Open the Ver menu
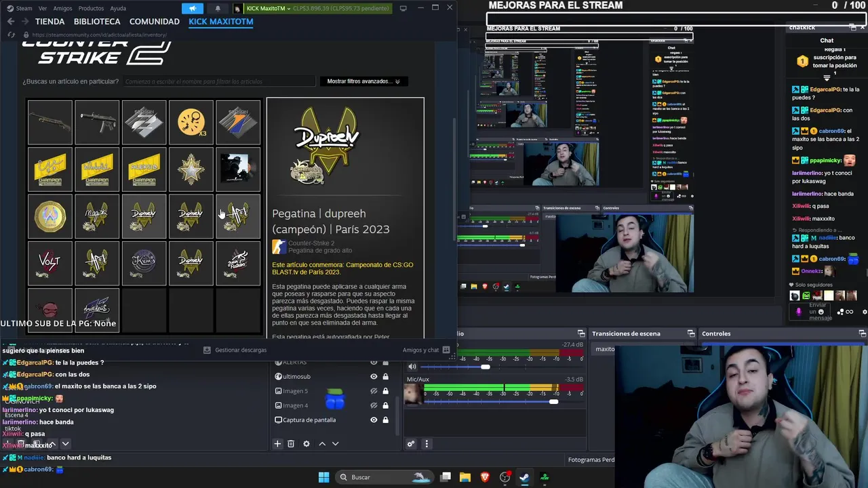Viewport: 868px width, 488px height. [43, 8]
